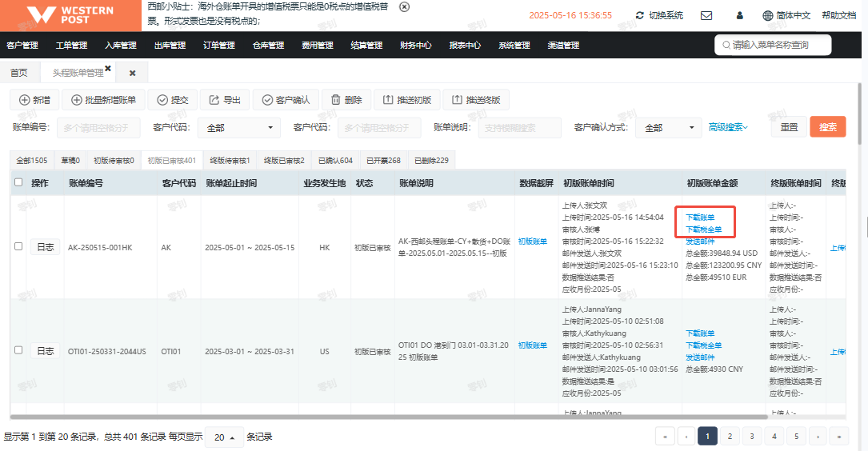Click 日志 button for OTI01-250331-2044US
Viewport: 868px width, 451px height.
pos(45,351)
